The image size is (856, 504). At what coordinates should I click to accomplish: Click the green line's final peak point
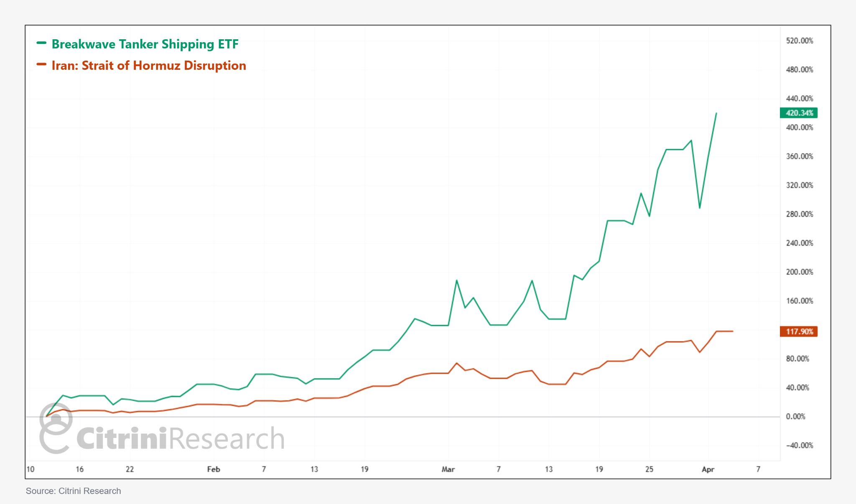716,113
